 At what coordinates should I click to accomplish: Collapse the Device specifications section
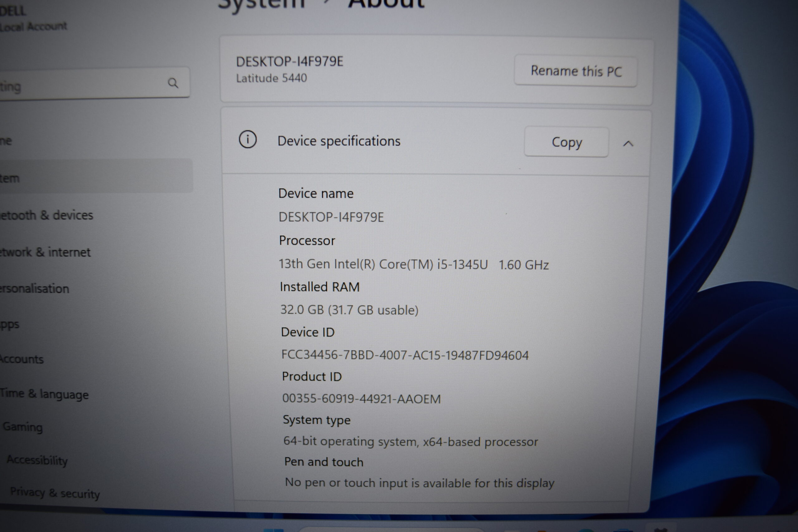pos(628,143)
